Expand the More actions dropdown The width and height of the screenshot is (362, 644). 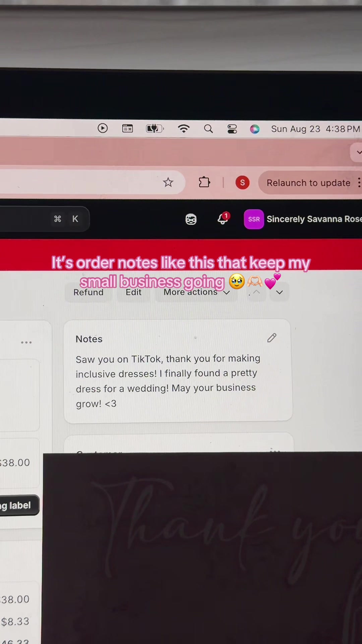[x=196, y=292]
